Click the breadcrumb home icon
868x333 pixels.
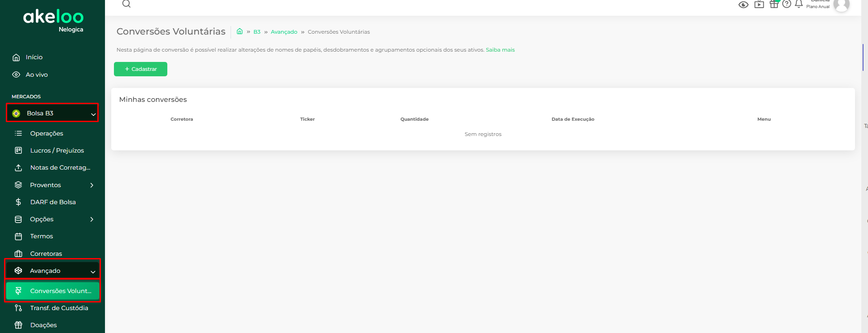pos(240,31)
